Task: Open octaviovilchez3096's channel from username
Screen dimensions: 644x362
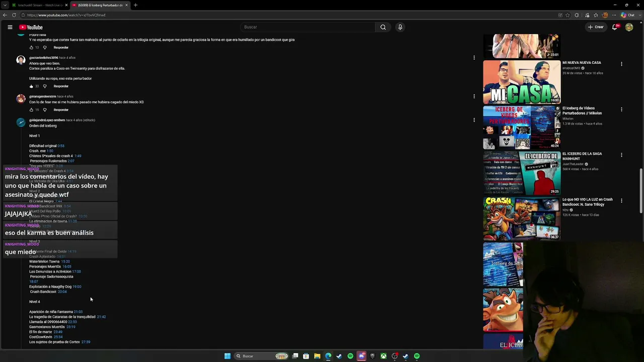Action: coord(43,58)
